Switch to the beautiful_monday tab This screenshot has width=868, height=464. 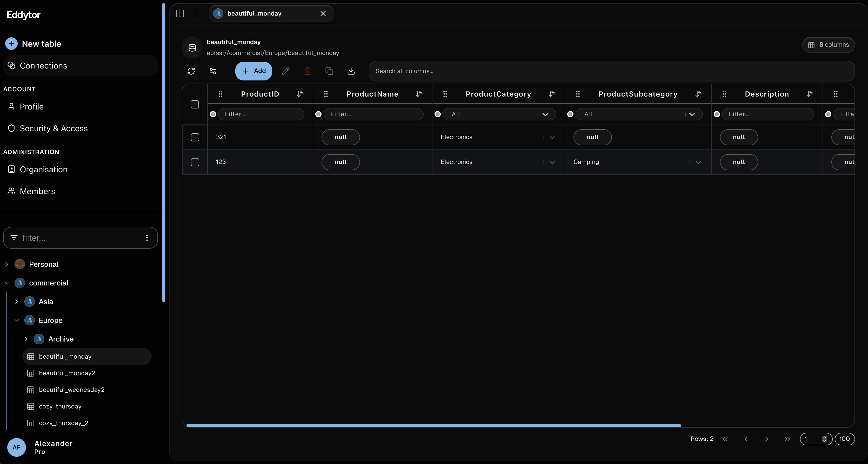point(263,13)
